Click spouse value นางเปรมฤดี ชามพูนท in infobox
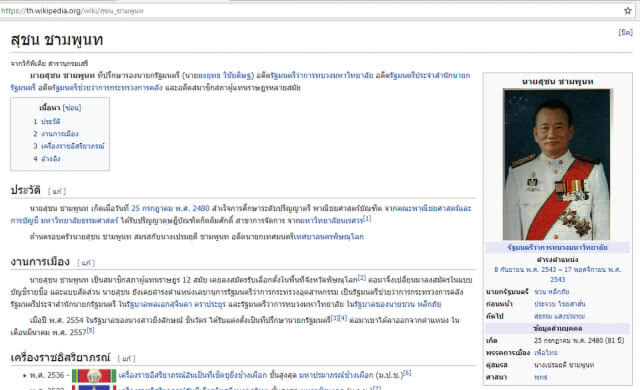The height and width of the screenshot is (390, 640). (x=564, y=365)
